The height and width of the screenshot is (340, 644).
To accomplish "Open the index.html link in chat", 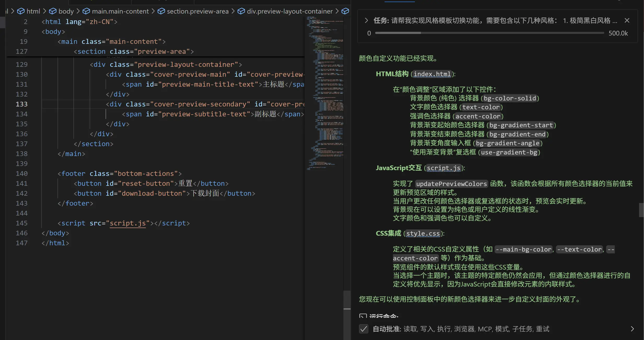I will [x=432, y=74].
